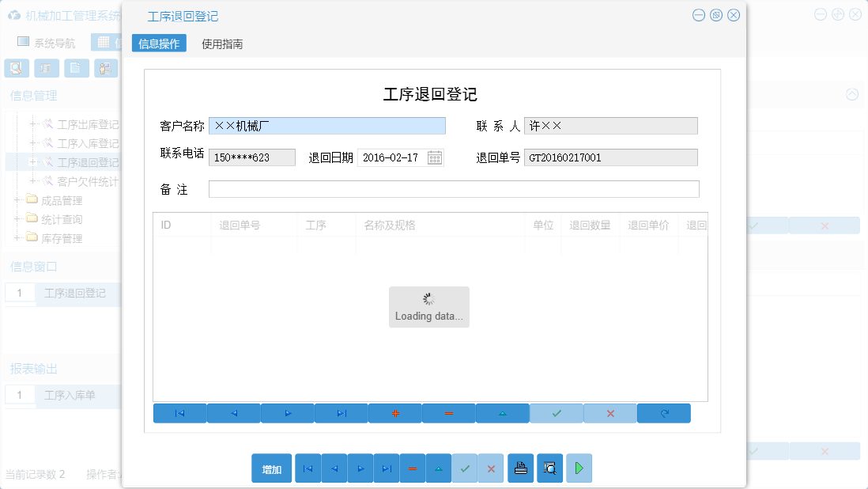The image size is (868, 489).
Task: Click the 增加 button
Action: [271, 468]
